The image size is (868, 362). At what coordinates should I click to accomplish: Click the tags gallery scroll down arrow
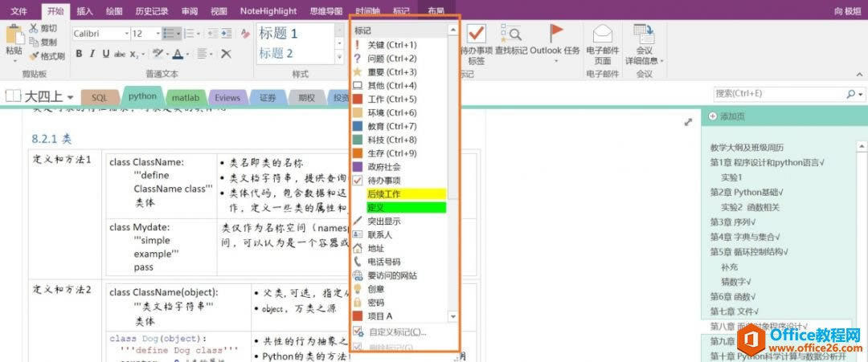[x=452, y=317]
